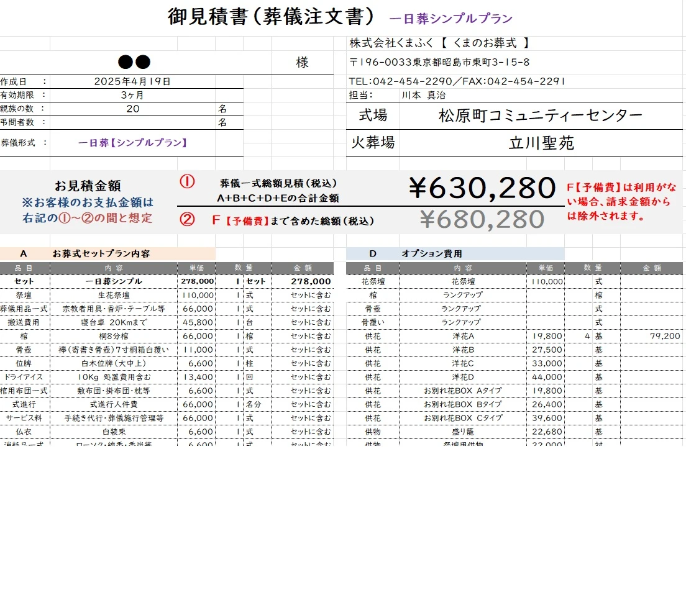
Task: Click the purple 一日葬シンプルプラン subtitle
Action: click(450, 19)
